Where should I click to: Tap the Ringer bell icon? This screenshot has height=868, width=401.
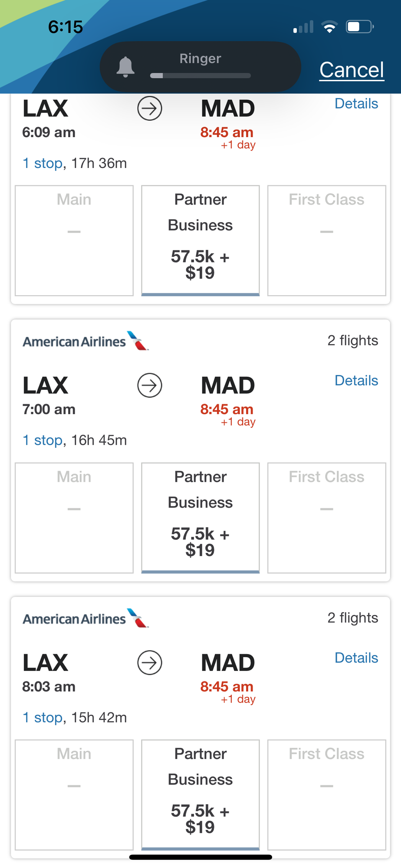[125, 67]
